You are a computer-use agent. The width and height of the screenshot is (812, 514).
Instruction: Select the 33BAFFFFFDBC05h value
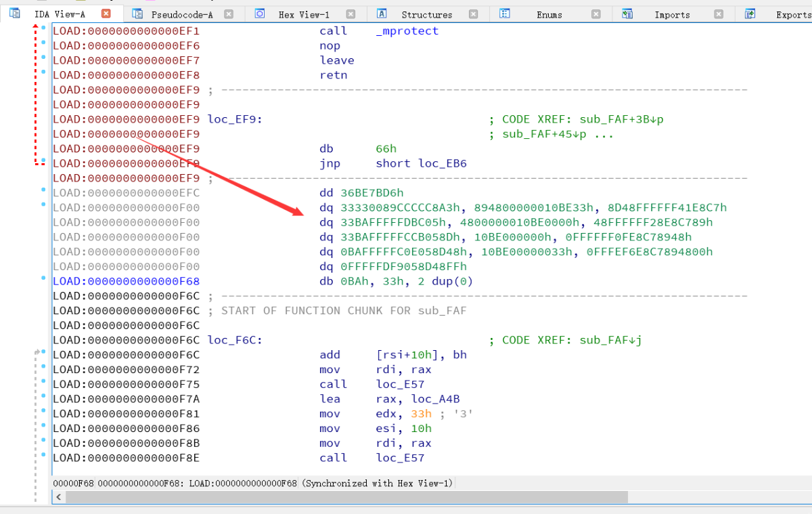pyautogui.click(x=393, y=222)
